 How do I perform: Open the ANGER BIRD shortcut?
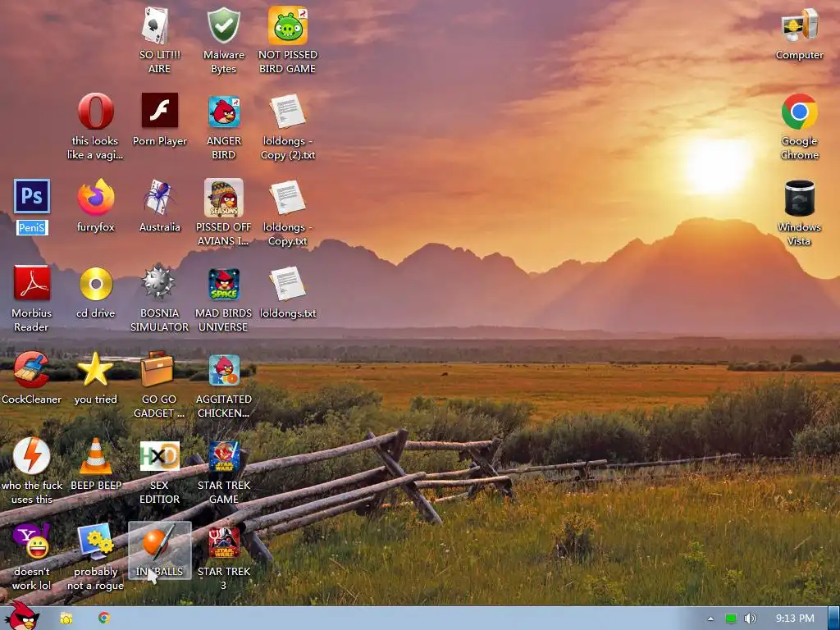(x=224, y=112)
